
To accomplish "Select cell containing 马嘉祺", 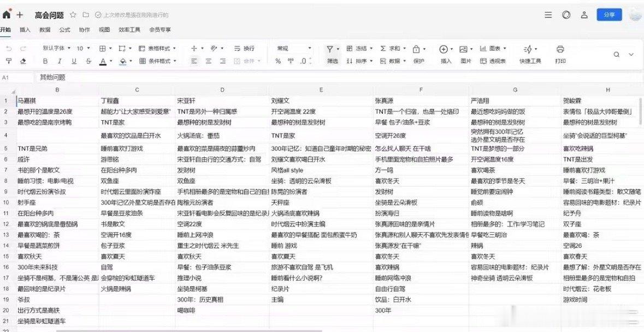I will [x=57, y=100].
